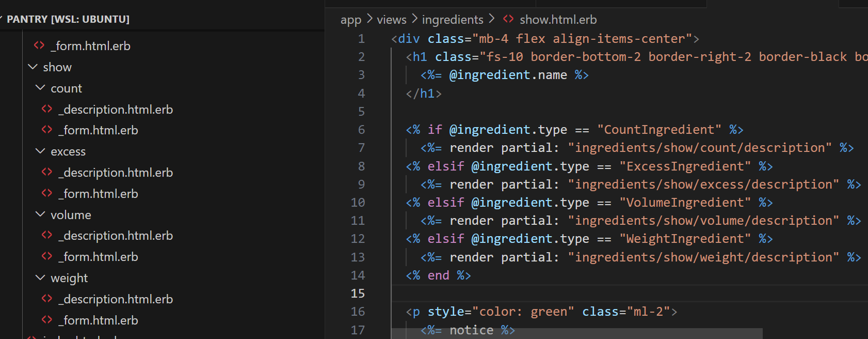Click the app breadcrumb segment
The image size is (868, 339).
pos(351,20)
